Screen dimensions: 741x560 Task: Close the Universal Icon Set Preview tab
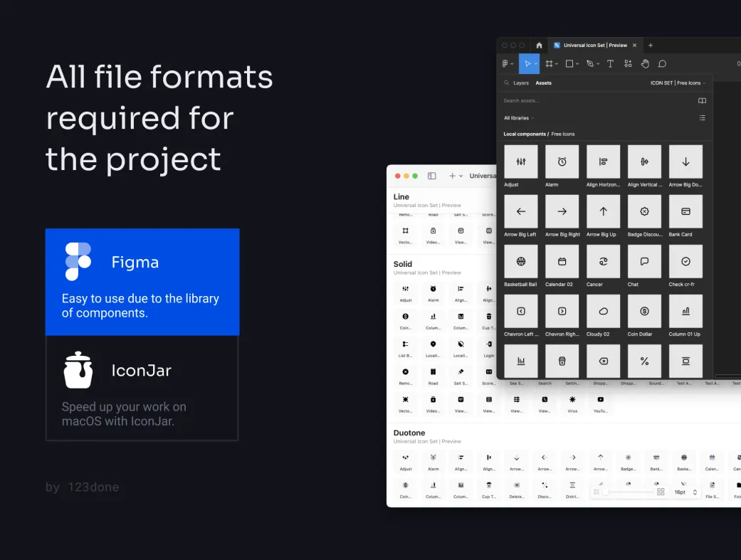(x=635, y=46)
